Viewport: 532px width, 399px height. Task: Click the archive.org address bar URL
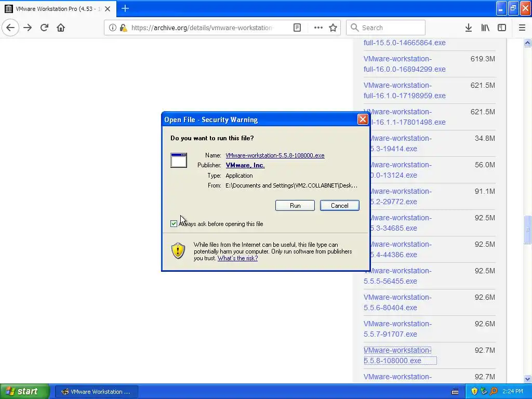202,28
